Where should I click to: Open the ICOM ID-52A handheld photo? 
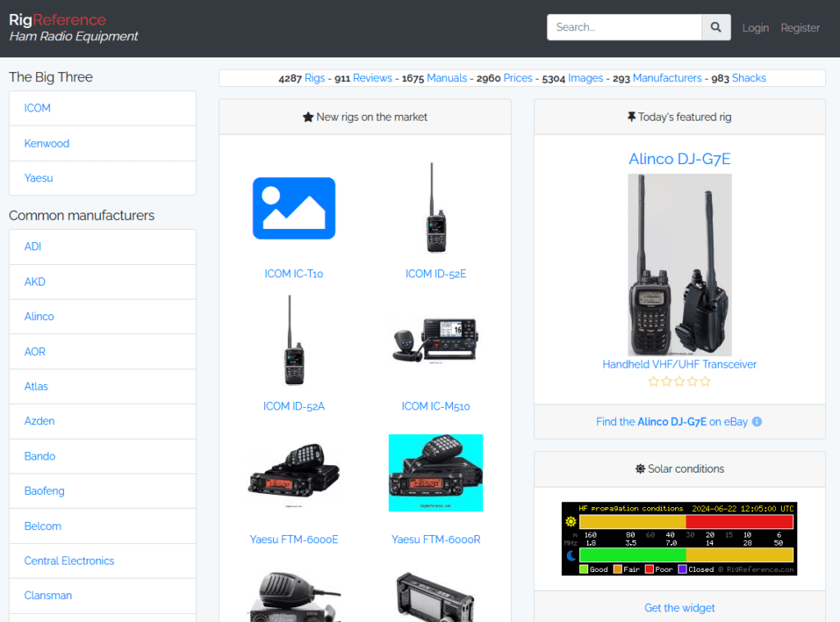(294, 341)
